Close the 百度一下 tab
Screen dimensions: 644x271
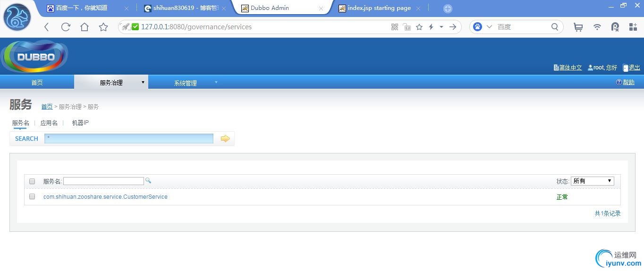pyautogui.click(x=127, y=8)
